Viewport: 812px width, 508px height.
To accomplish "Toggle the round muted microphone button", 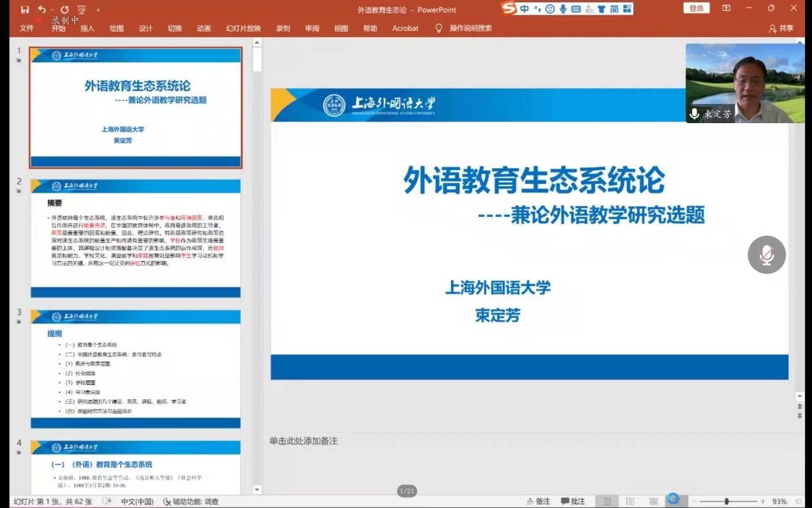I will pyautogui.click(x=766, y=255).
